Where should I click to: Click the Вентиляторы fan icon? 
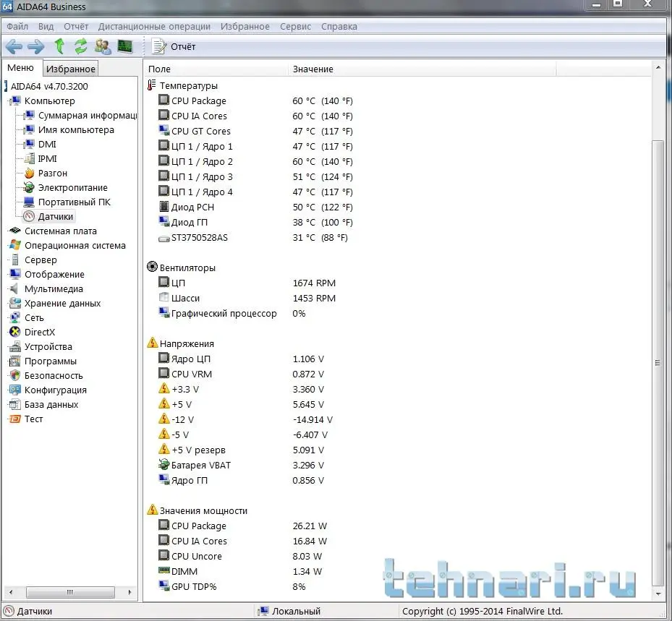click(152, 267)
